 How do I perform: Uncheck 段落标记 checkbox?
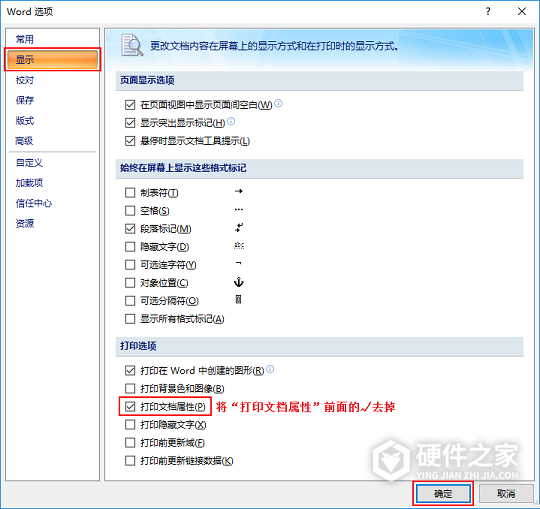130,229
